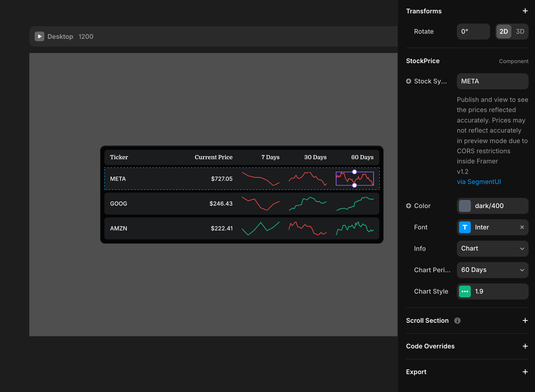Expand the Export section

click(525, 372)
